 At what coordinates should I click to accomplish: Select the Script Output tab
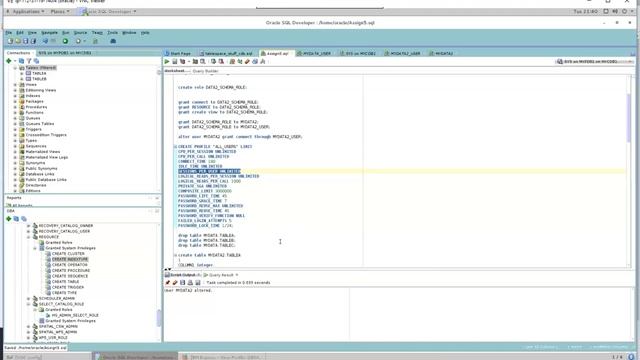click(183, 275)
